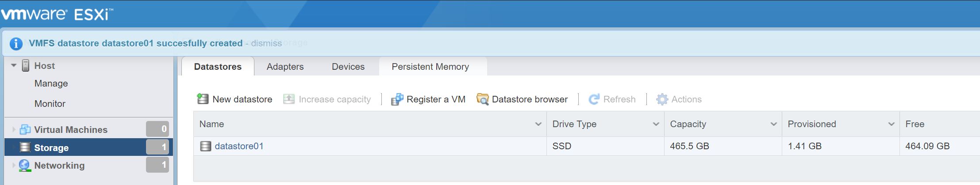The height and width of the screenshot is (185, 980).
Task: Select Virtual Machines in the navigator
Action: click(x=71, y=129)
